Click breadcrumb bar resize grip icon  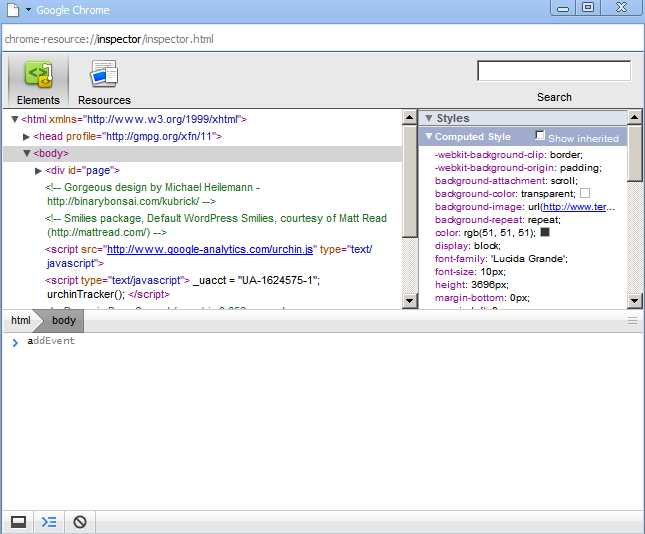632,320
